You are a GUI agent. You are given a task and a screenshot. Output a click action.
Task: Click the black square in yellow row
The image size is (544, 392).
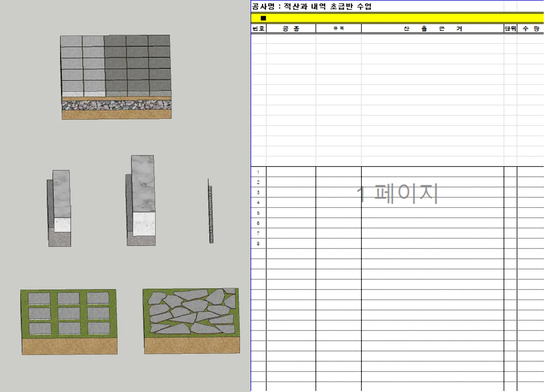coord(263,18)
